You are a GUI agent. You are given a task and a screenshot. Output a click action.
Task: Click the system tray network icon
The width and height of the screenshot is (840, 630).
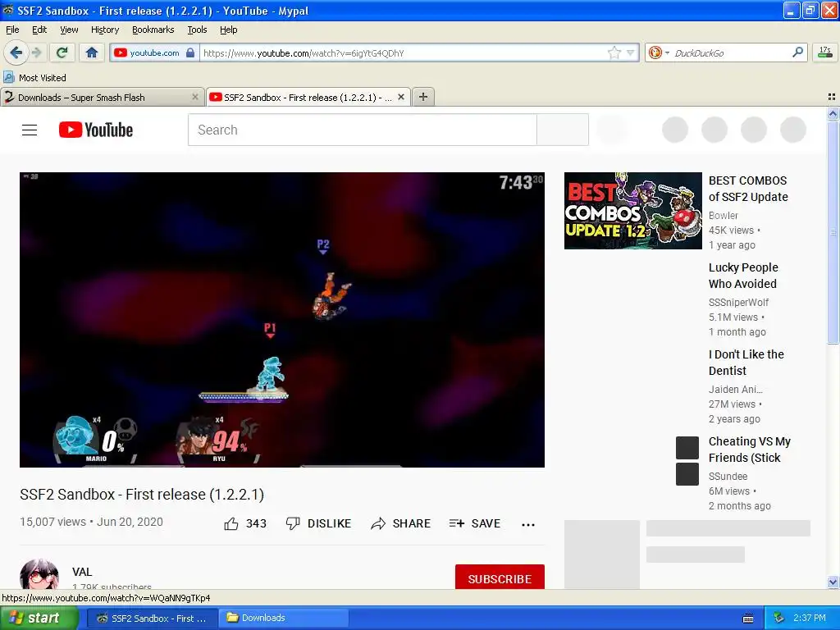point(778,618)
